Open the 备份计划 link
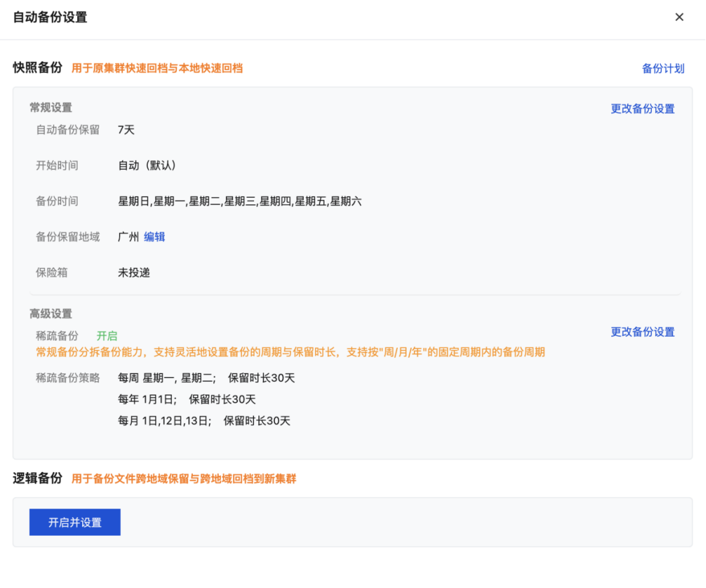This screenshot has height=588, width=706. [x=663, y=69]
